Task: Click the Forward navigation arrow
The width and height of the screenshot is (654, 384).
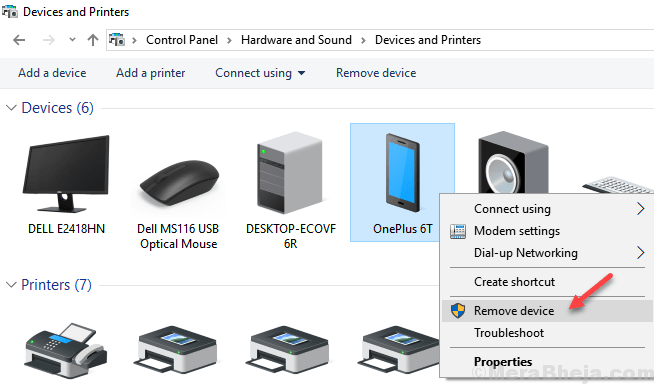Action: 49,40
